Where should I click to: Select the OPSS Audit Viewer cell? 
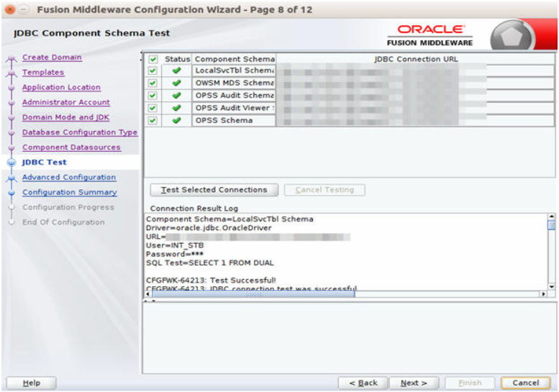point(235,108)
